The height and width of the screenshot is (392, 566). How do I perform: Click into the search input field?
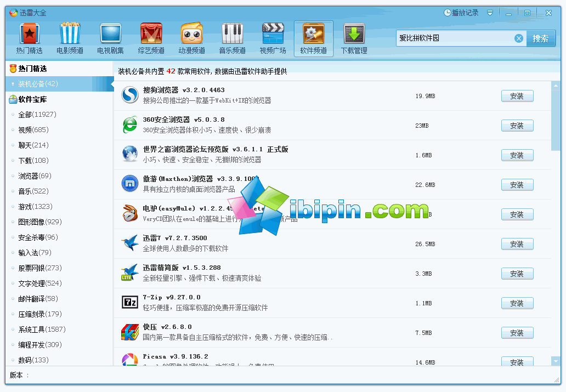pos(455,38)
